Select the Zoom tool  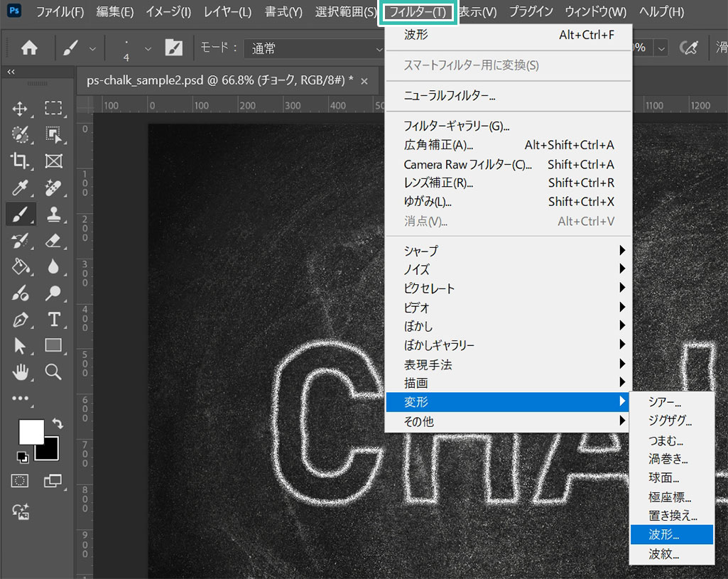53,372
